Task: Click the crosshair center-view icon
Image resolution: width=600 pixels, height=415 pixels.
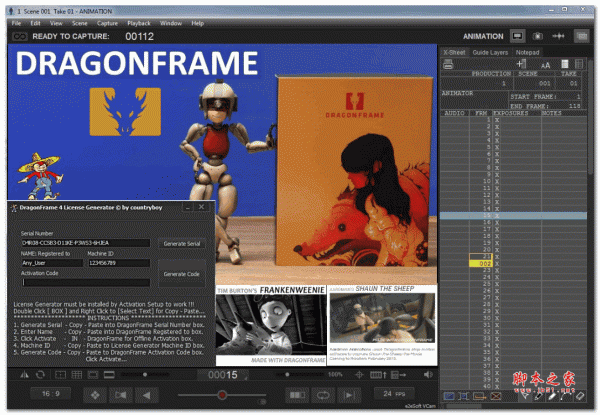Action: pos(359,375)
